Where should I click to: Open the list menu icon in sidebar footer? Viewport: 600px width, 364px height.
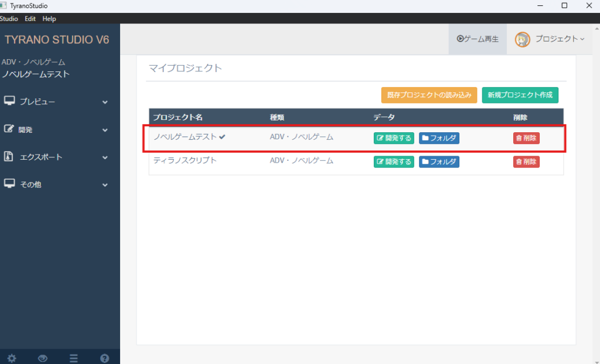pyautogui.click(x=74, y=358)
